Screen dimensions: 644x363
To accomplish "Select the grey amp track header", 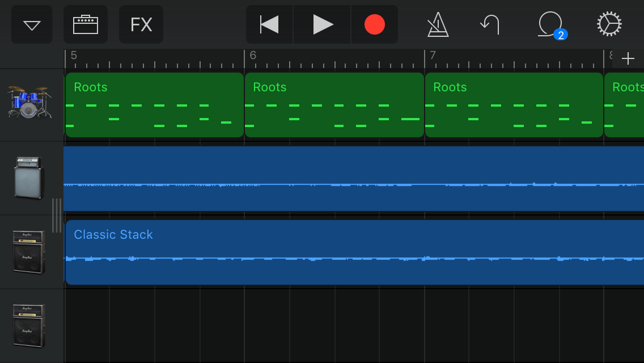I will coord(29,178).
